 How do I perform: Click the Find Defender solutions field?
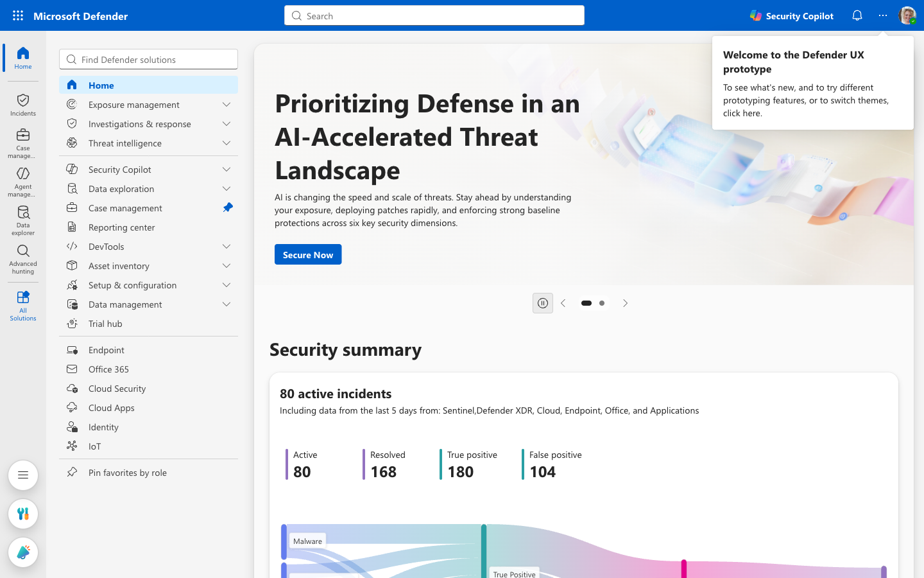point(149,59)
